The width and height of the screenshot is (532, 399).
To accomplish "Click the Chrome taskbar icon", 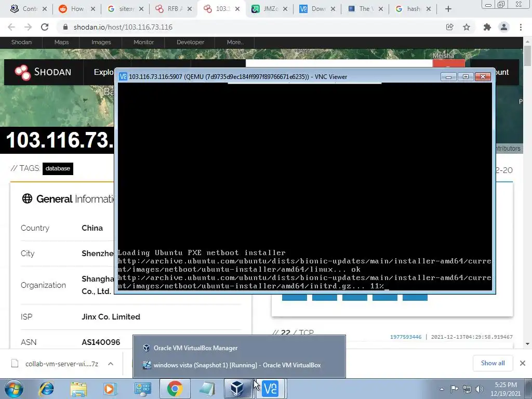I will (x=175, y=389).
